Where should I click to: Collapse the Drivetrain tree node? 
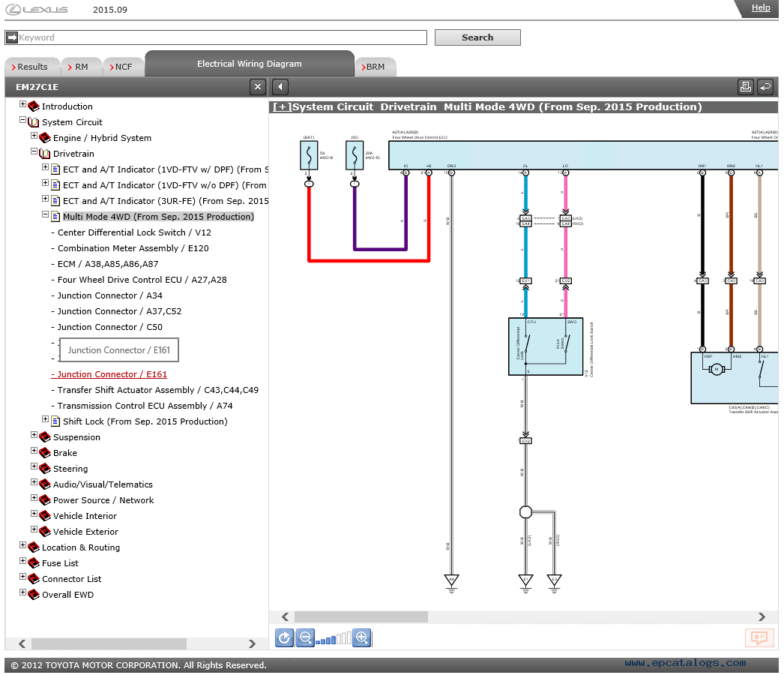pyautogui.click(x=34, y=151)
